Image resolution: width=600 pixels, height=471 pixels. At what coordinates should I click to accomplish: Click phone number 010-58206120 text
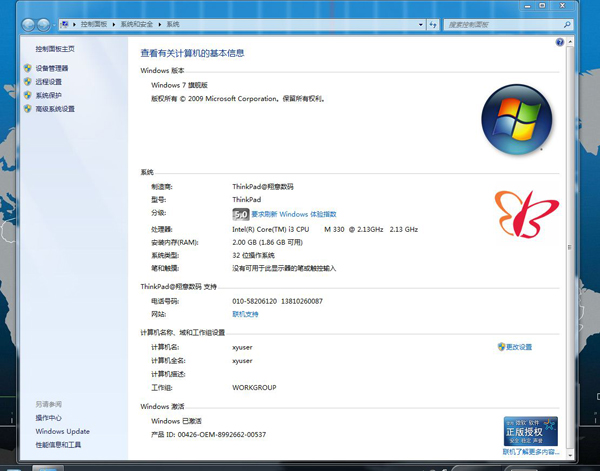click(254, 301)
